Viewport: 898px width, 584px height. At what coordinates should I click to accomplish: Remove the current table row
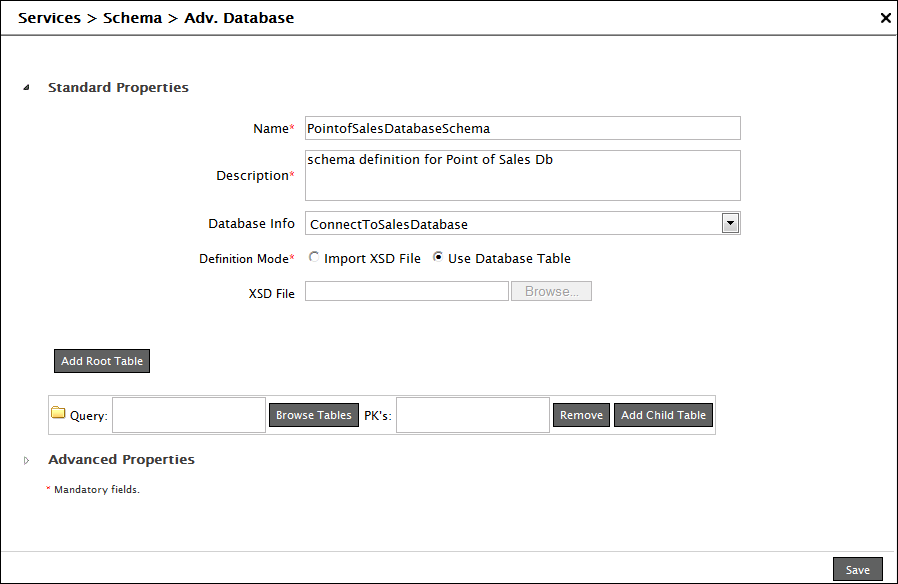[x=581, y=415]
